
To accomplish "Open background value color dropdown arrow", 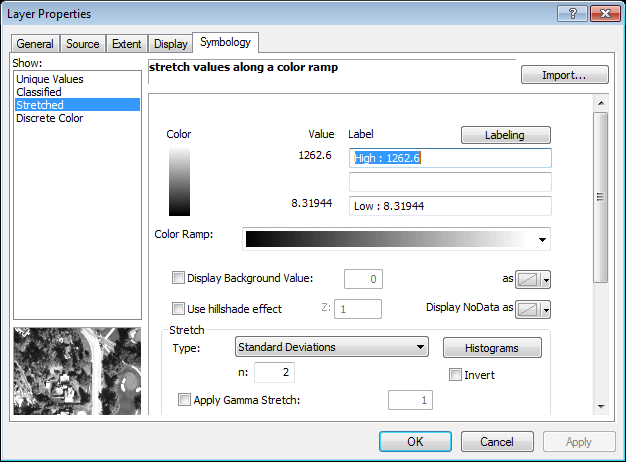I will (x=546, y=280).
